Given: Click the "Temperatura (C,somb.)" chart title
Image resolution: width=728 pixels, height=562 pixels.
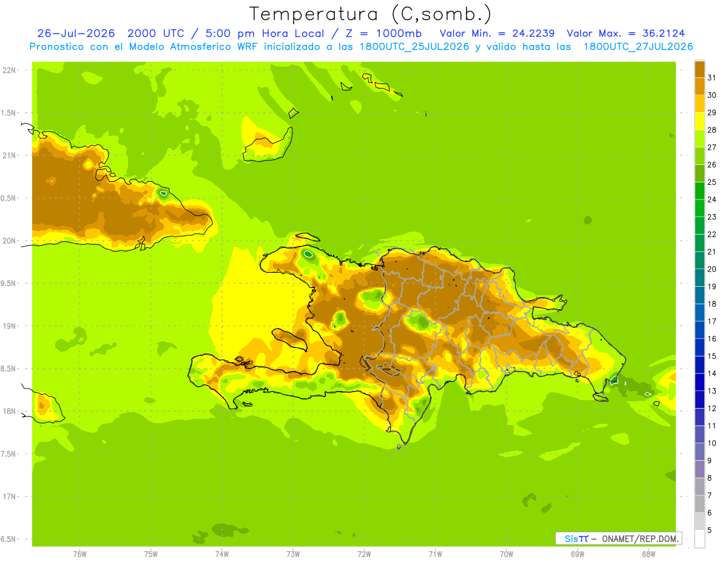Looking at the screenshot, I should (369, 14).
